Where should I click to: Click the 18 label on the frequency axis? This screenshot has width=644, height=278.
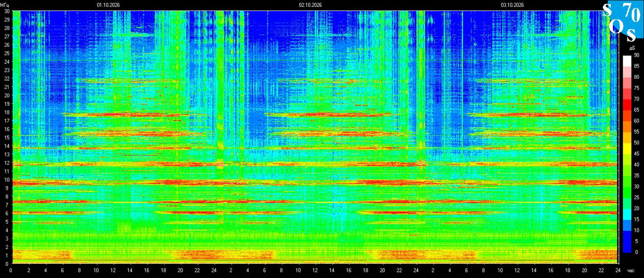[7, 112]
